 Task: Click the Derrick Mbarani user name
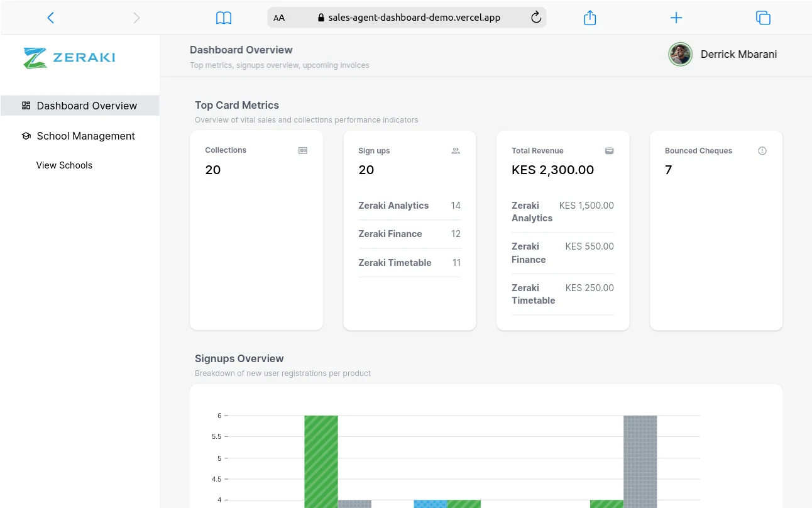coord(738,55)
